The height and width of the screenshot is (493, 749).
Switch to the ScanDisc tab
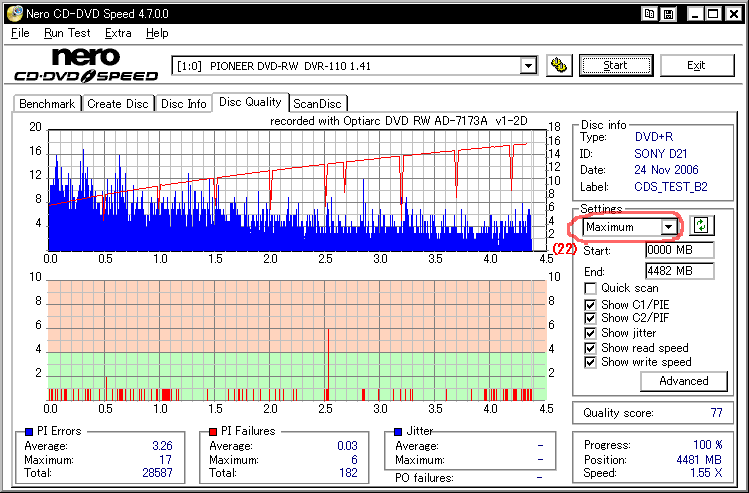(317, 104)
